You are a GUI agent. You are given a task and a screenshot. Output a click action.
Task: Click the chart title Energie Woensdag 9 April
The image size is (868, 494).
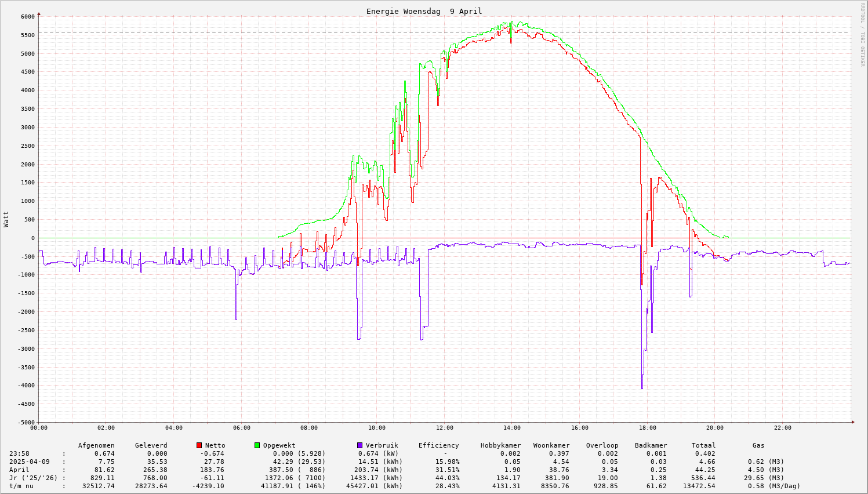pos(424,12)
